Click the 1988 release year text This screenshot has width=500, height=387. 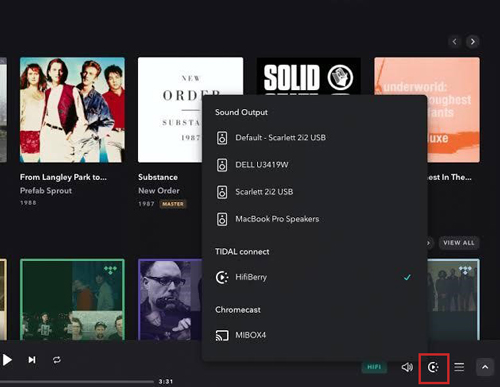28,203
